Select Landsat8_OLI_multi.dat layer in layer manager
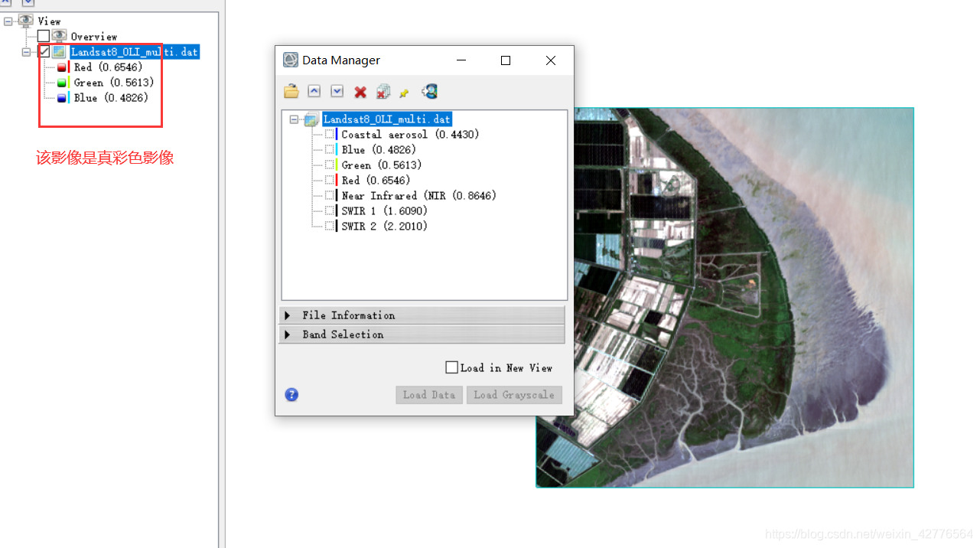Screen dimensions: 980x548 tap(134, 52)
